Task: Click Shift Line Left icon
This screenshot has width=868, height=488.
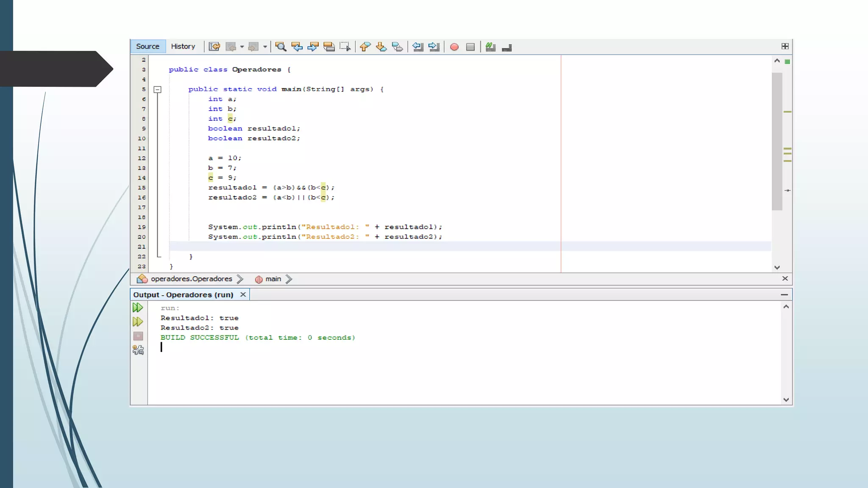Action: point(418,47)
